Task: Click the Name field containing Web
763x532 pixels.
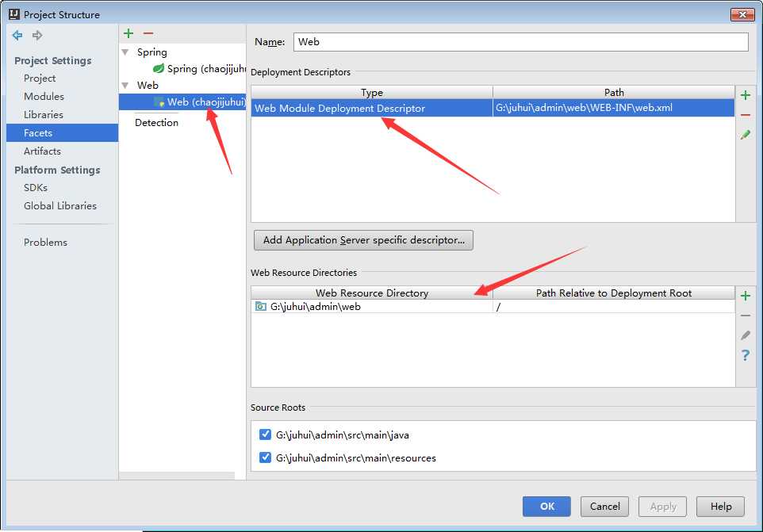Action: click(x=520, y=42)
